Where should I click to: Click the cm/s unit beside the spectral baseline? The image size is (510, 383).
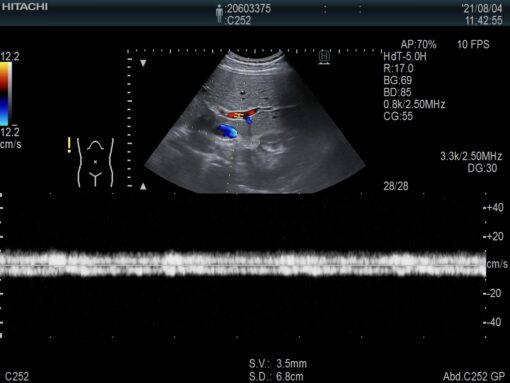(x=497, y=264)
